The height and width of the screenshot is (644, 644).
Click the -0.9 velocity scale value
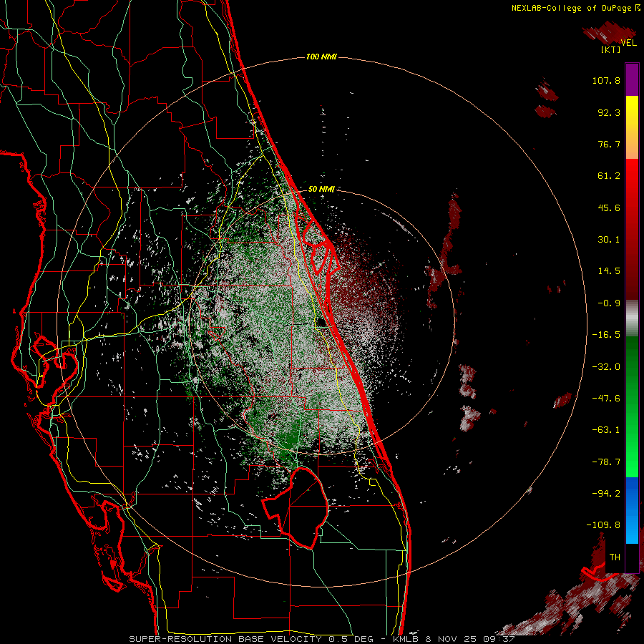[x=609, y=303]
